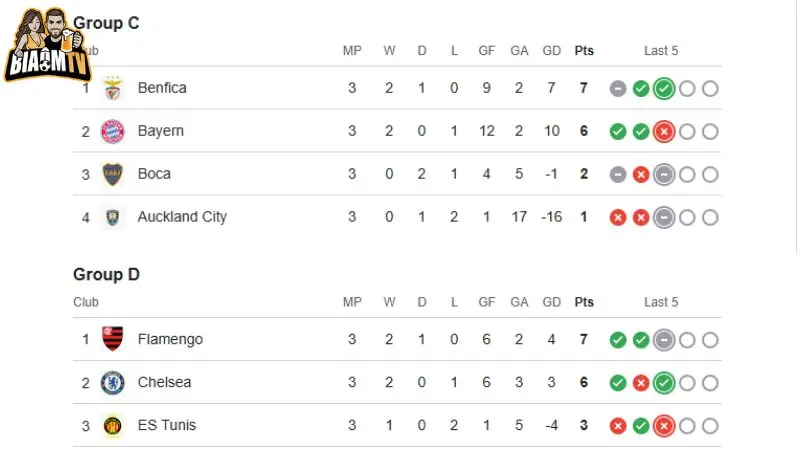Click the Boca Juniors crest icon
800x450 pixels.
113,174
